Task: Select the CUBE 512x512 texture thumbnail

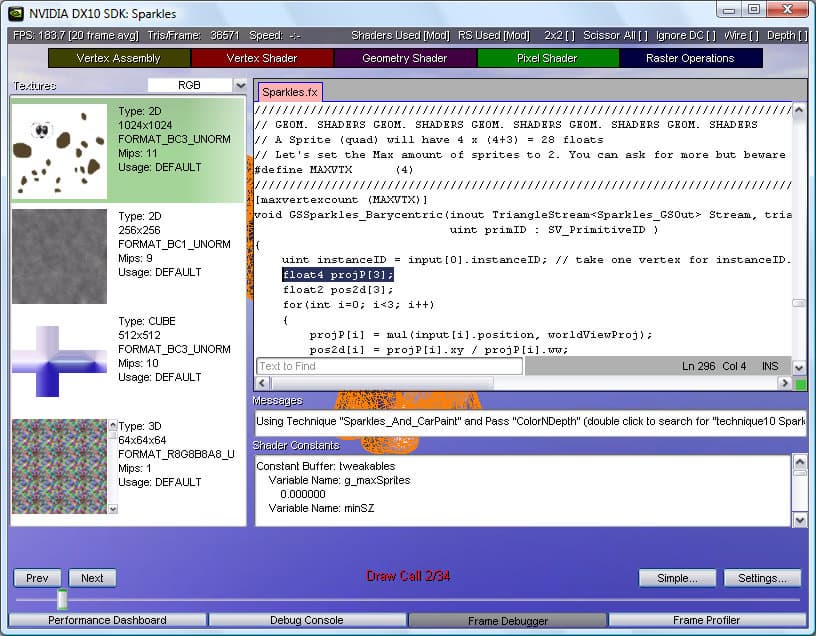Action: (x=59, y=361)
